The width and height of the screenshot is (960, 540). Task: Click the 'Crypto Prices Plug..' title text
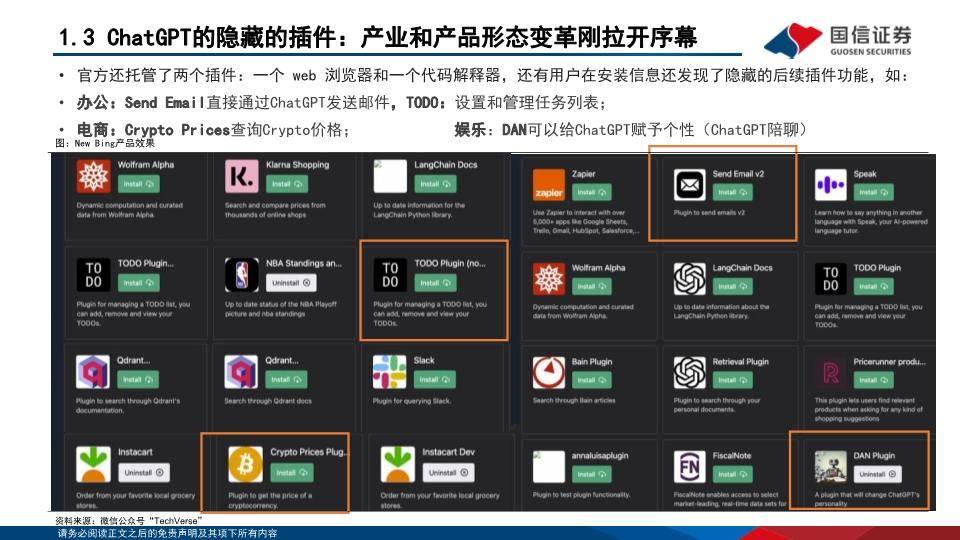[309, 452]
